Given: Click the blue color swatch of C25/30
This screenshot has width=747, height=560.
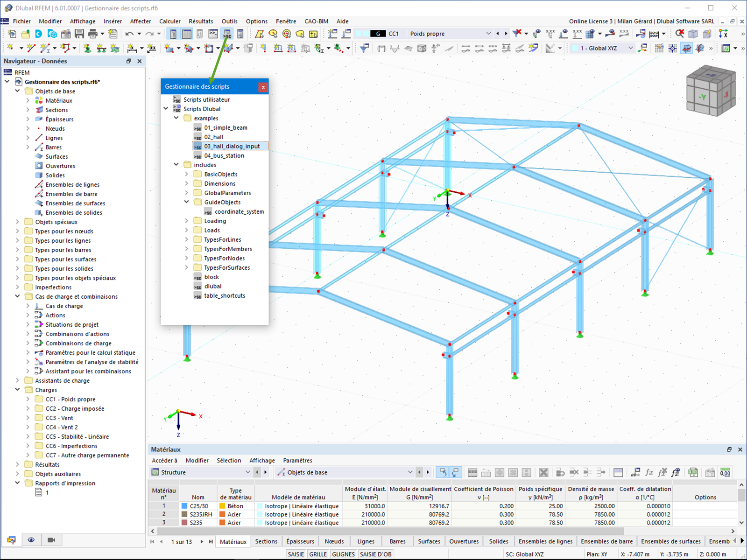Looking at the screenshot, I should [x=184, y=506].
